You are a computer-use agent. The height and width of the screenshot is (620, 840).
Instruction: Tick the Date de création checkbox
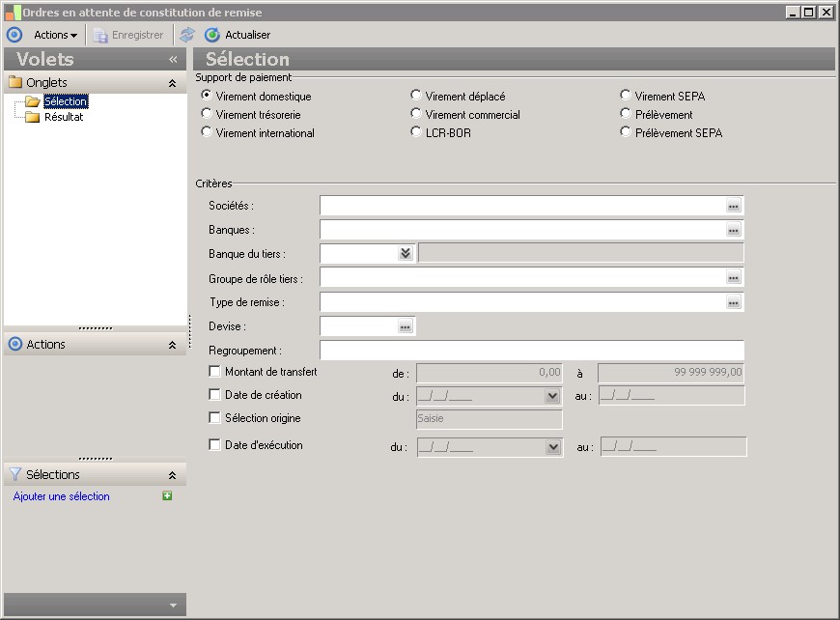(214, 395)
